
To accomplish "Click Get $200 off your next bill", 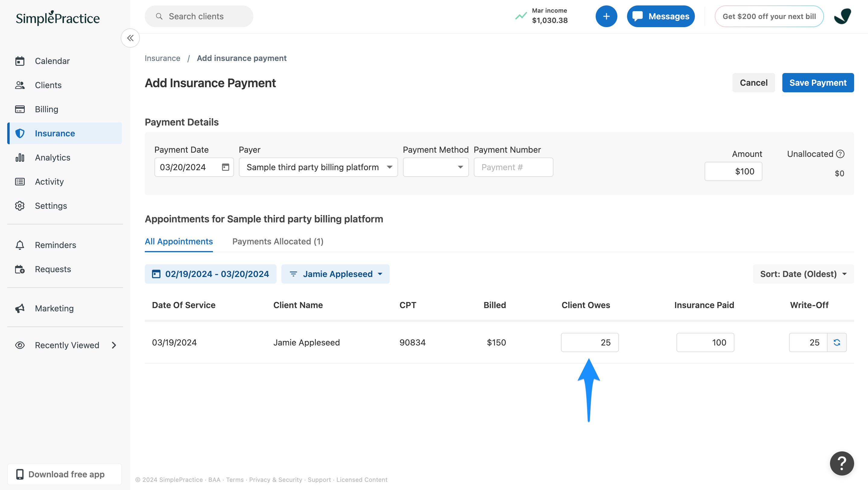I will click(x=769, y=16).
